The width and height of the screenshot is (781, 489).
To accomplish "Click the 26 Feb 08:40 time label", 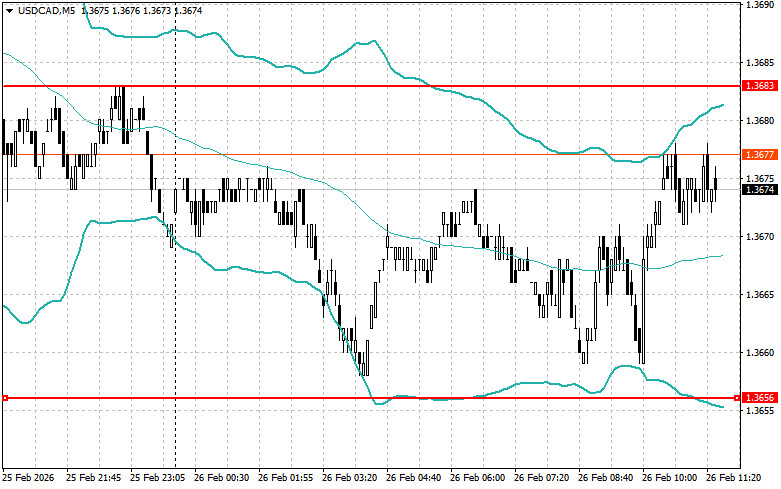I will click(x=606, y=478).
